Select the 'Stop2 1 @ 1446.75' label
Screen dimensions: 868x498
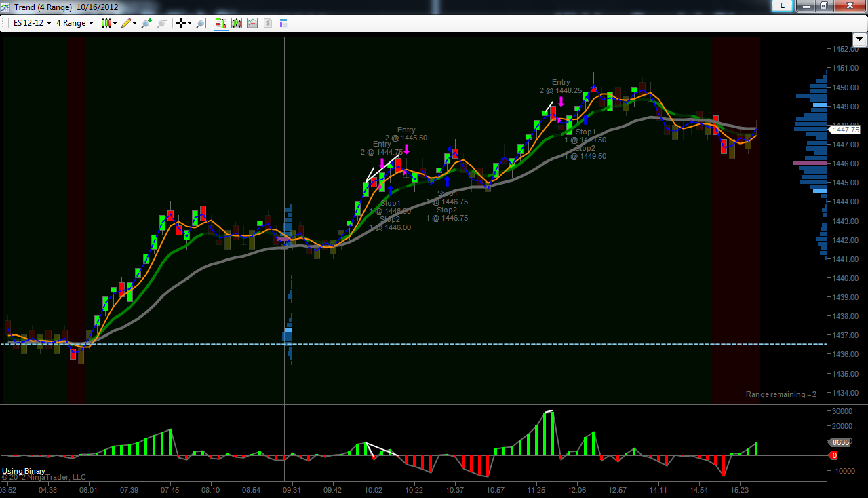click(x=447, y=214)
